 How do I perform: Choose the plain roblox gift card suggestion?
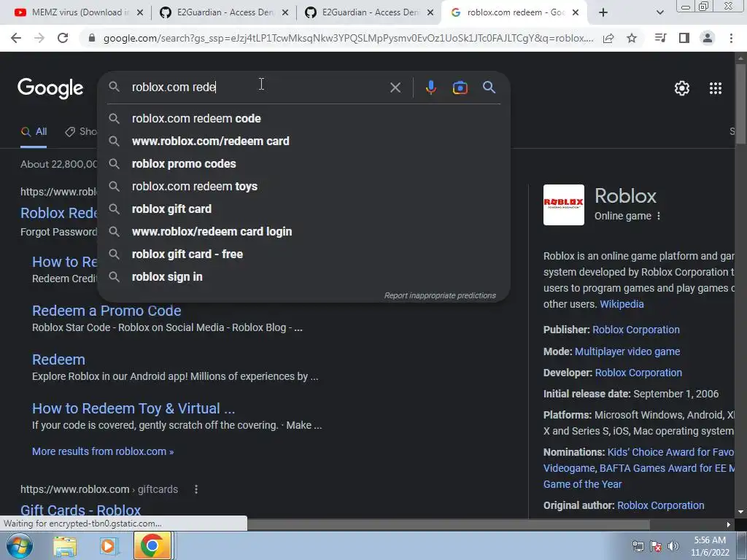pyautogui.click(x=303, y=209)
